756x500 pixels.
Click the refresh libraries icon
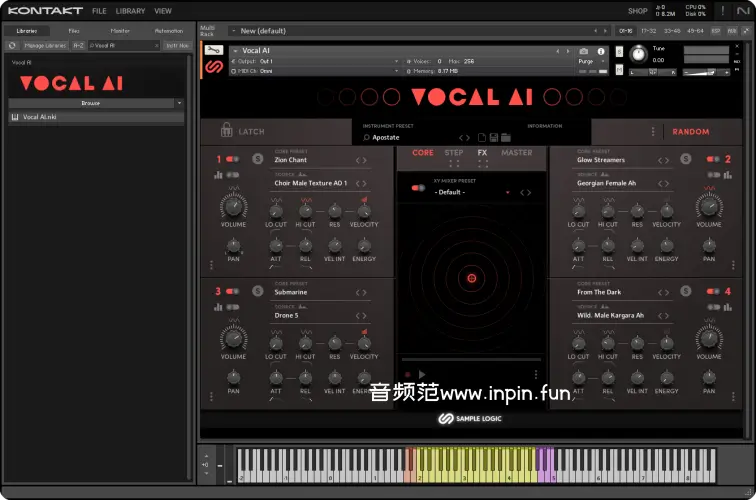tap(11, 45)
